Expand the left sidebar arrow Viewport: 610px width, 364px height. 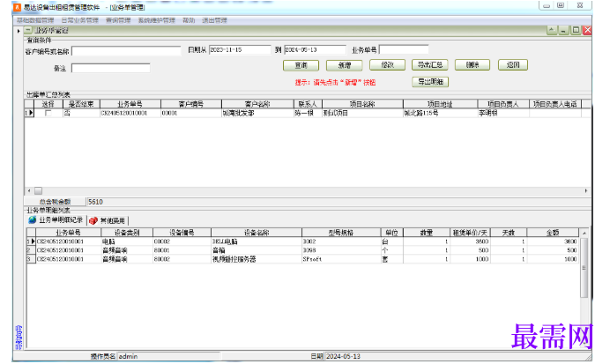19,31
